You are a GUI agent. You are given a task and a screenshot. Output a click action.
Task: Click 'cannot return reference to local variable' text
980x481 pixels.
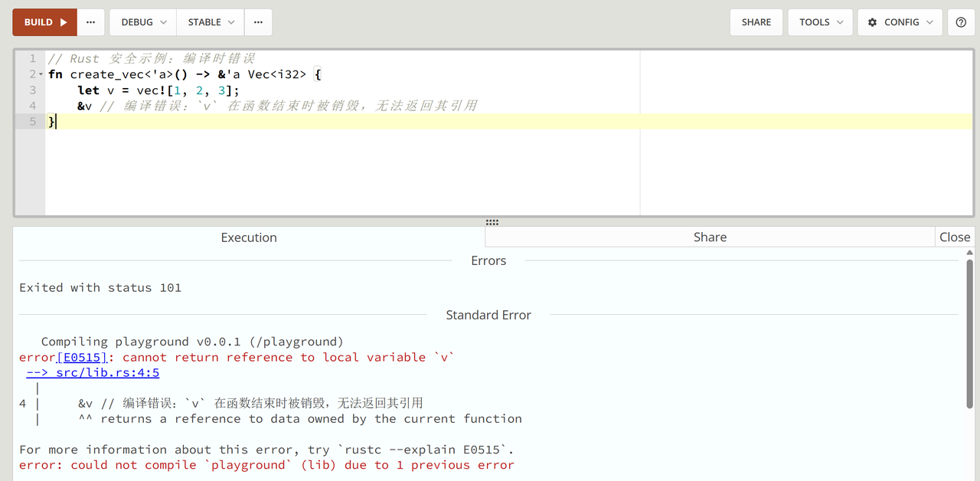[289, 358]
